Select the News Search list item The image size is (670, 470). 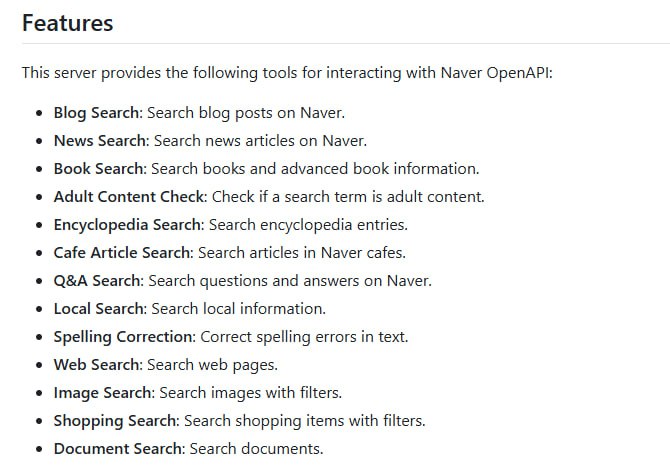point(210,140)
